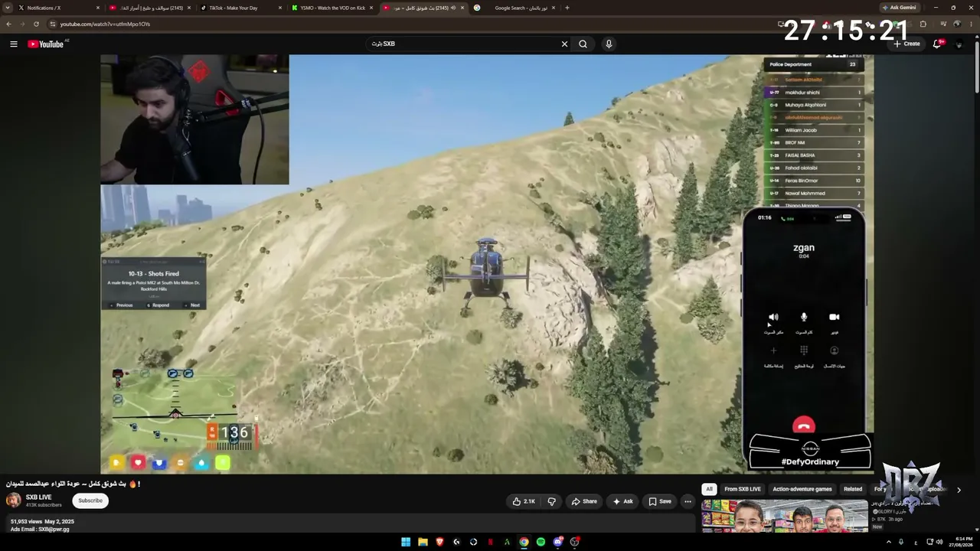Open File Explorer from the taskbar

point(423,542)
